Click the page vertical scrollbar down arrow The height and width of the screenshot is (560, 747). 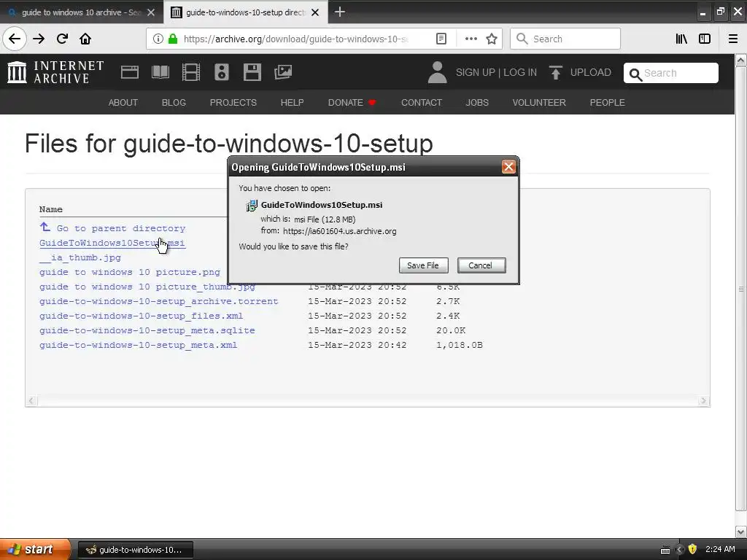point(741,532)
